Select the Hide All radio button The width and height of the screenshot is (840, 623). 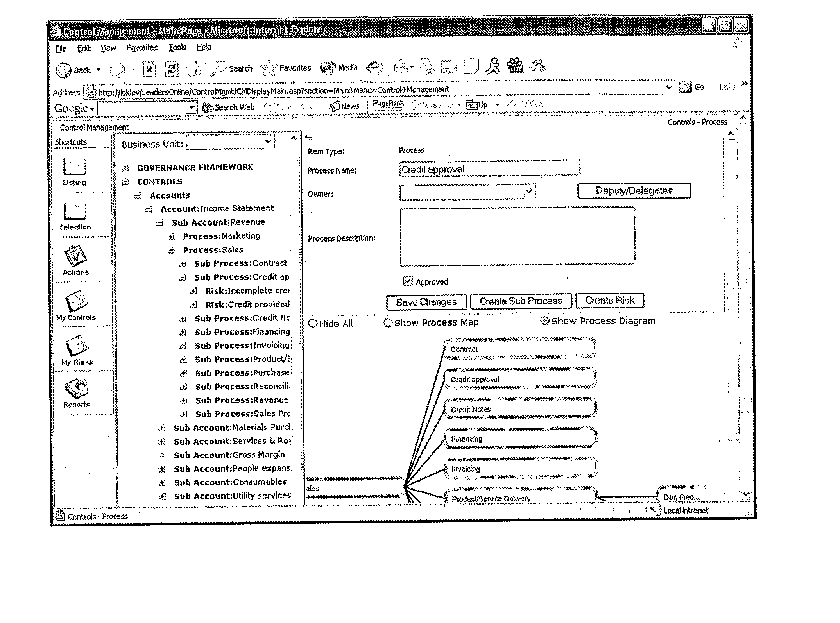point(313,324)
